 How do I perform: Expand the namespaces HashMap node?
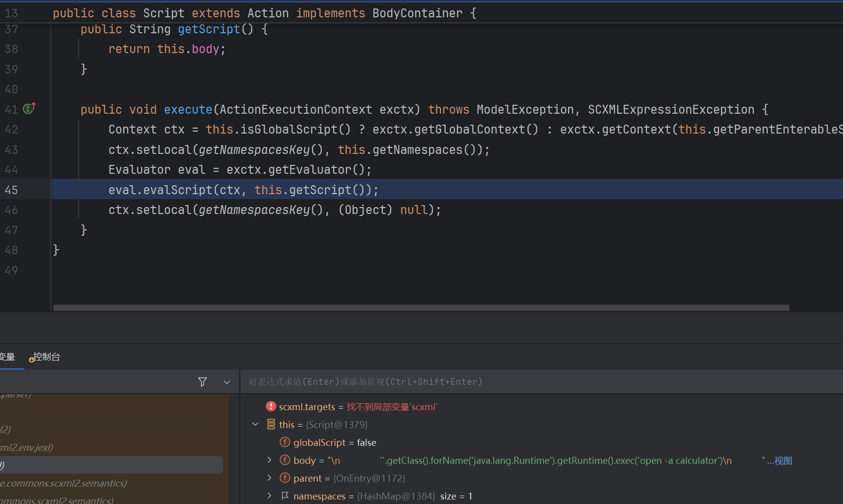click(x=269, y=496)
